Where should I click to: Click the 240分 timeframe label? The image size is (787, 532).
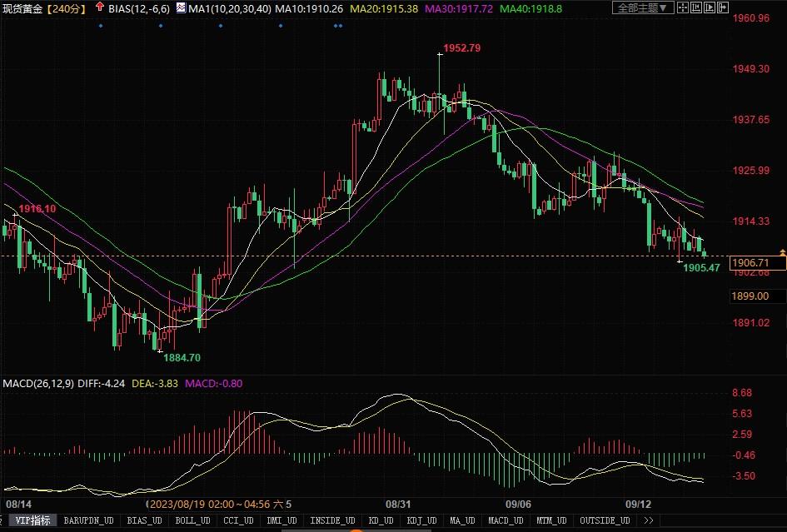pyautogui.click(x=67, y=8)
